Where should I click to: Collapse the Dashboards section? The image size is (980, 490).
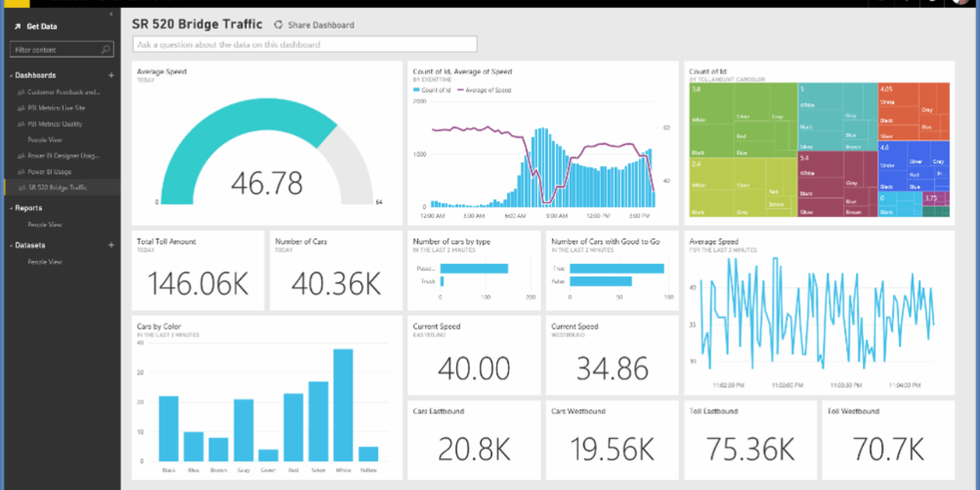click(11, 76)
